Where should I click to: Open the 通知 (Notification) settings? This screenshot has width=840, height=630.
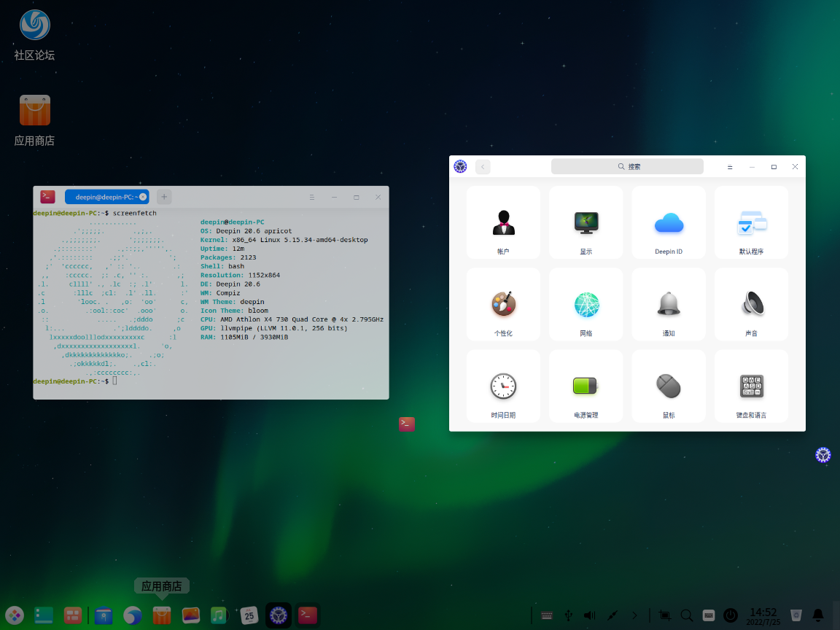coord(669,305)
